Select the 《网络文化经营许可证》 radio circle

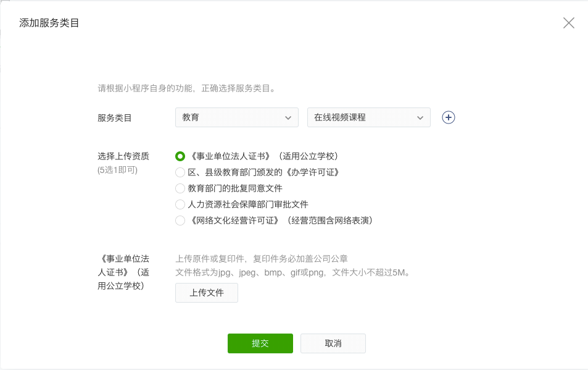[x=180, y=221]
